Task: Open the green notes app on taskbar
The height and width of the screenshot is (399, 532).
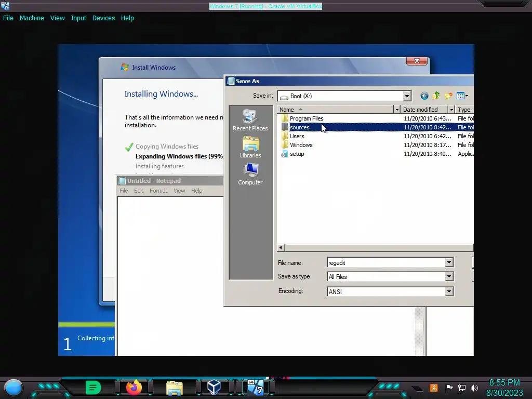Action: point(94,388)
